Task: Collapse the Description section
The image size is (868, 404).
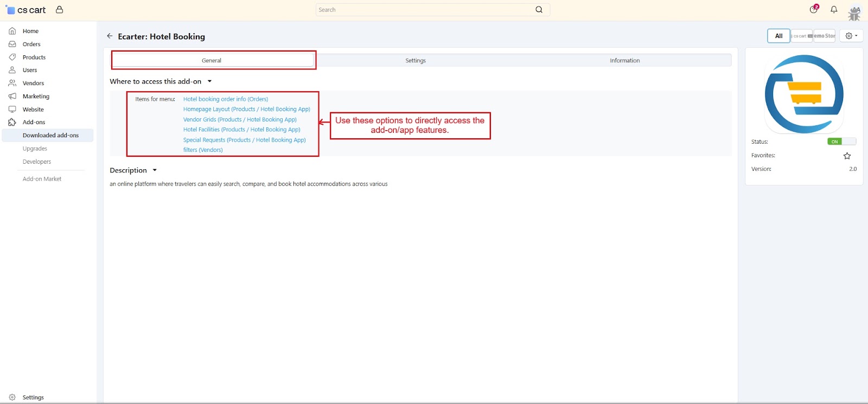Action: [155, 170]
